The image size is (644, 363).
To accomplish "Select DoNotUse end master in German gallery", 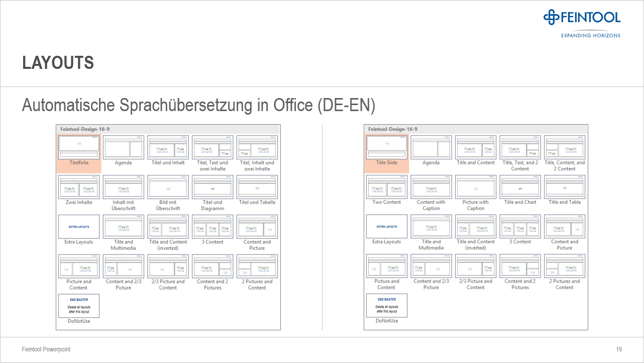I will click(79, 306).
